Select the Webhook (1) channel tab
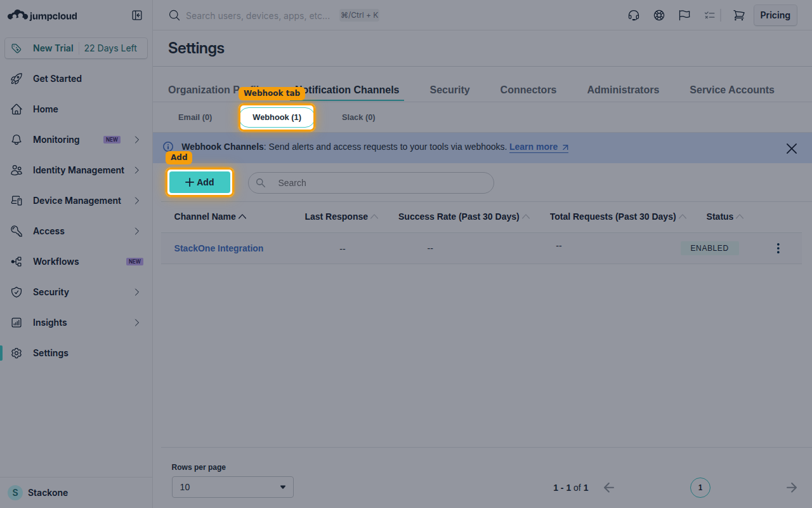This screenshot has width=812, height=508. (277, 117)
